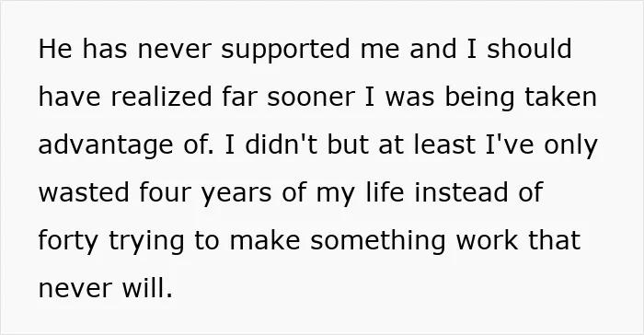Click the word "years"

click(236, 194)
